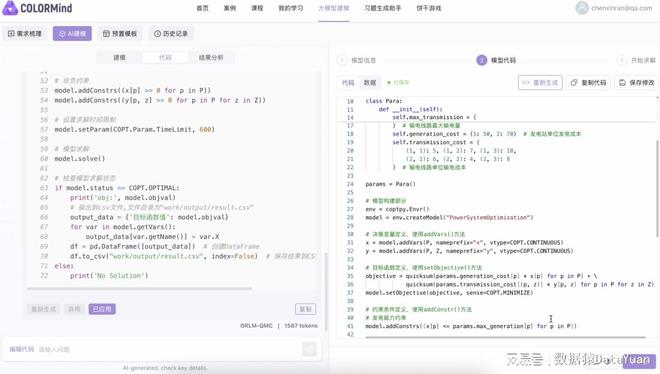Image resolution: width=660 pixels, height=374 pixels.
Task: Click the 复制代码 button
Action: tap(588, 83)
